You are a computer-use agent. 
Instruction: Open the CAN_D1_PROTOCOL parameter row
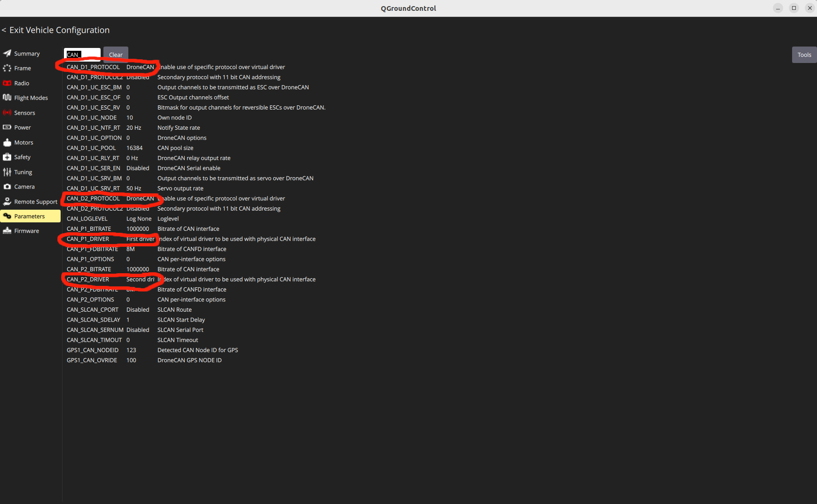[93, 67]
